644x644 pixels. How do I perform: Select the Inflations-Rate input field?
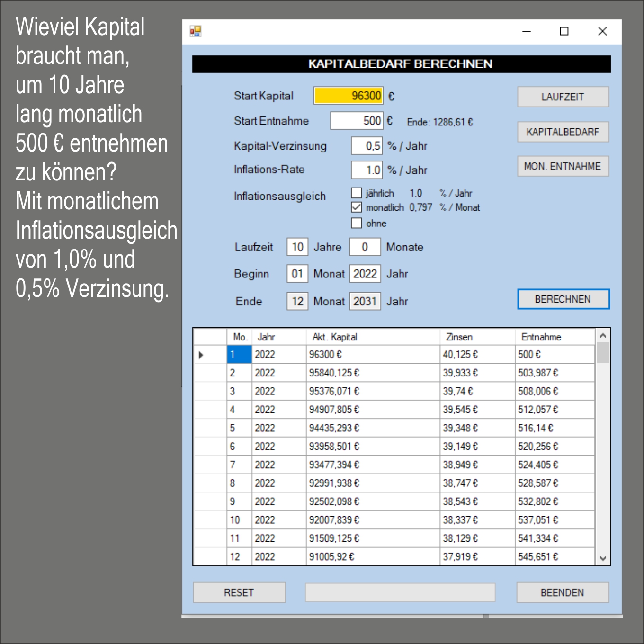tap(366, 170)
